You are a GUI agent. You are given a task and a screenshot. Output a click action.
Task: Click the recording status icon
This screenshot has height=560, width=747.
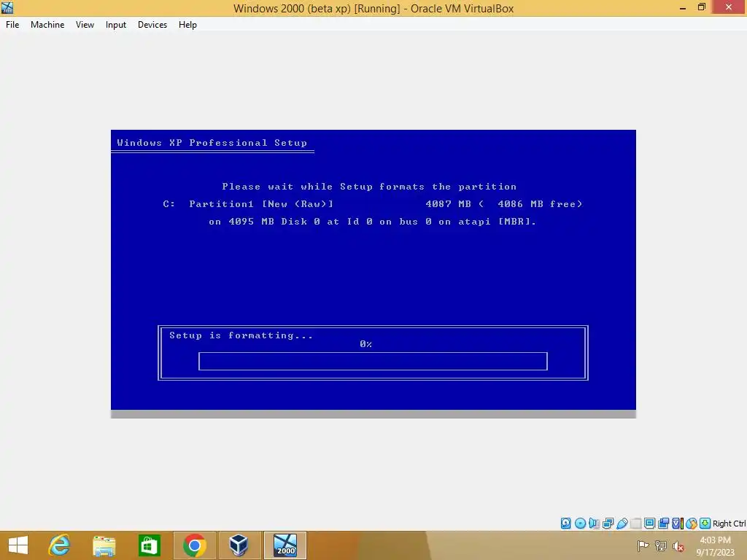(663, 524)
